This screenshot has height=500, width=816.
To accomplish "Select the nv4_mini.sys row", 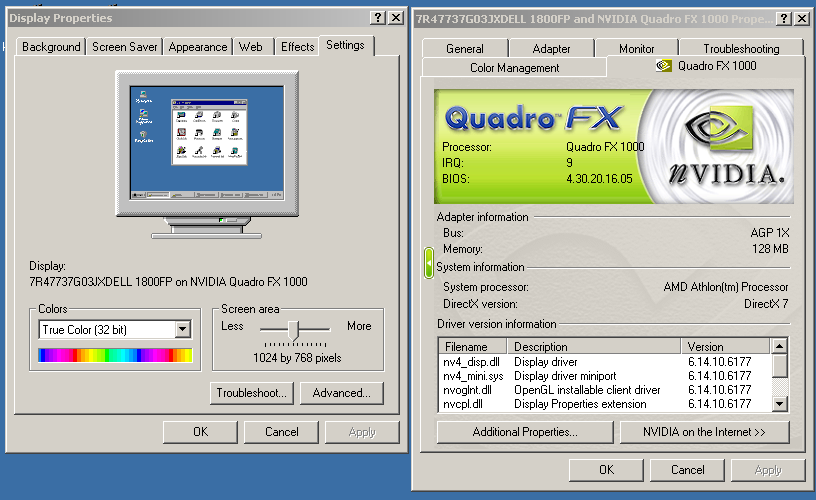I will [605, 376].
